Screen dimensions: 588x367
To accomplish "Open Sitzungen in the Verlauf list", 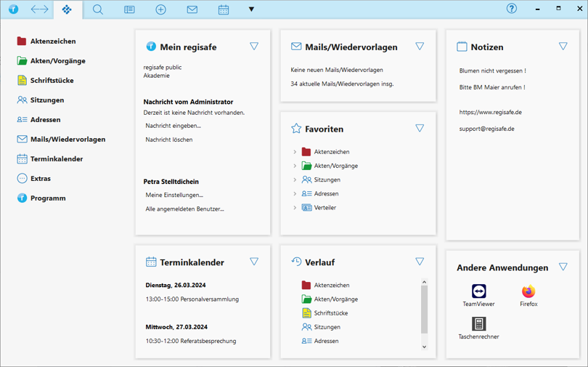I will [327, 327].
